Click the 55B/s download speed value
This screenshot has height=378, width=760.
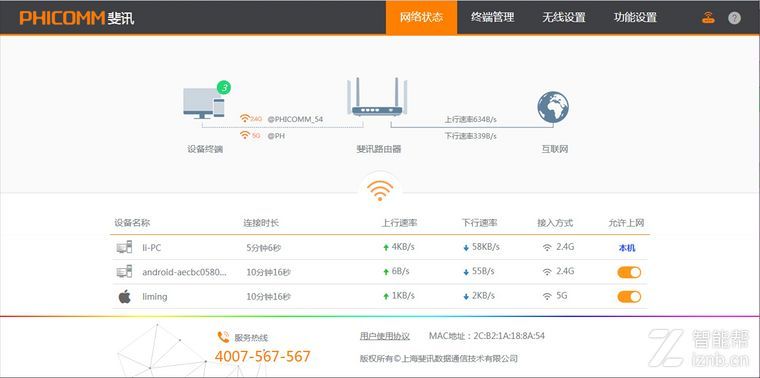[x=483, y=271]
